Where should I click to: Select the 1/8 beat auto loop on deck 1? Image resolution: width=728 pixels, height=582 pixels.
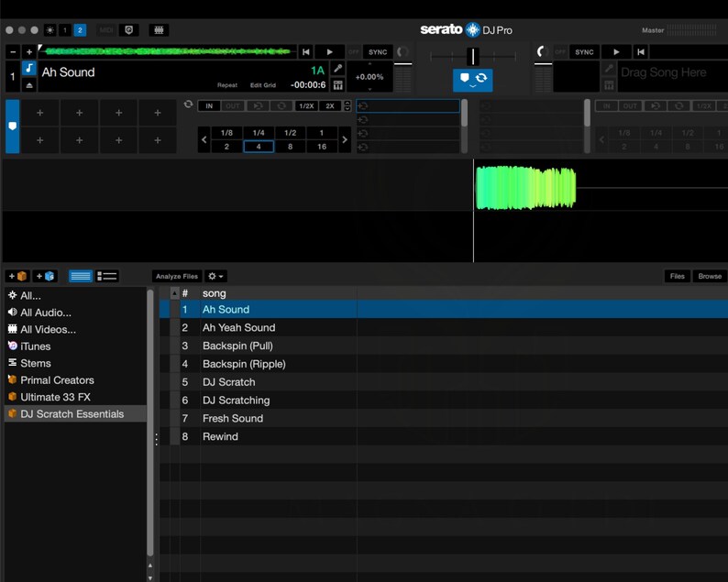coord(226,133)
